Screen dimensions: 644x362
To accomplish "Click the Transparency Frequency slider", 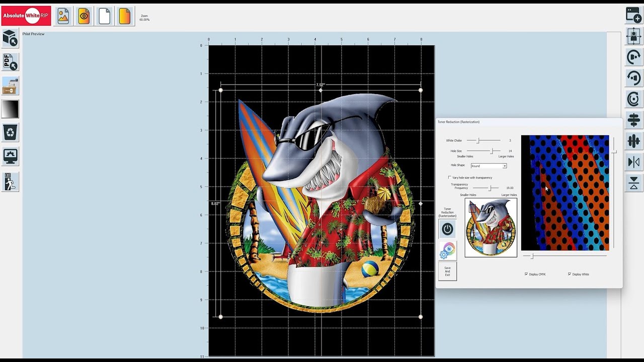I will [x=486, y=188].
